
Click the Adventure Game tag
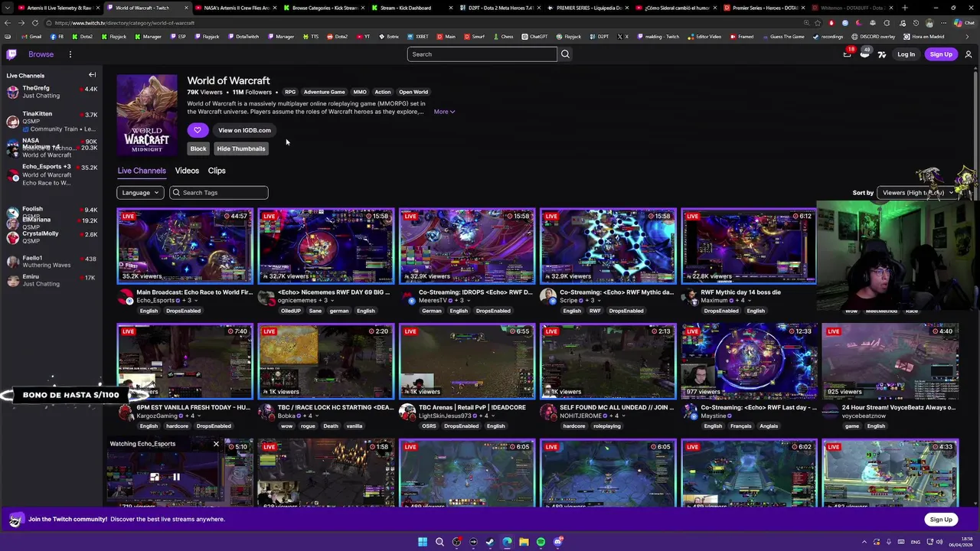click(x=324, y=92)
